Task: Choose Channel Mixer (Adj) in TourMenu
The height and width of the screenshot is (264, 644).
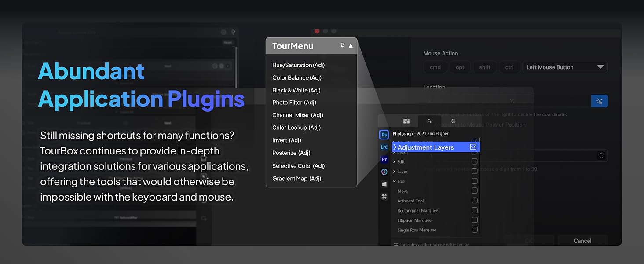Action: point(298,115)
